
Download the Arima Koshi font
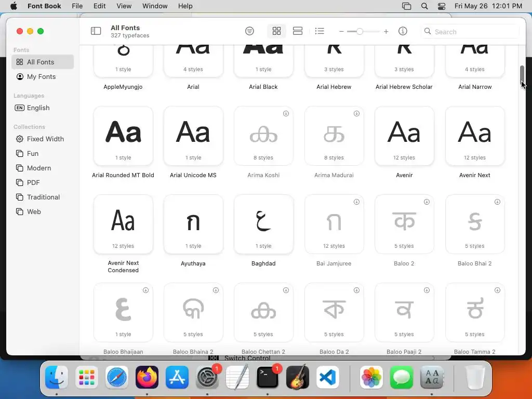click(x=286, y=114)
